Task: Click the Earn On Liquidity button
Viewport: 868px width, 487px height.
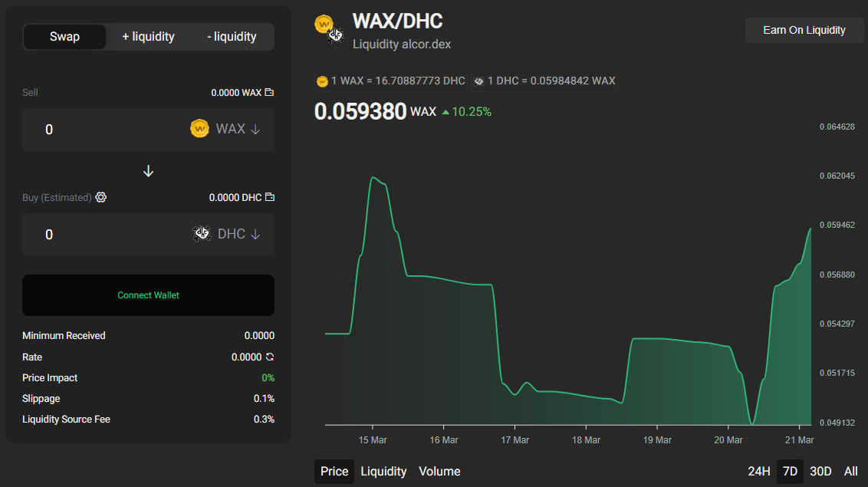Action: click(804, 30)
